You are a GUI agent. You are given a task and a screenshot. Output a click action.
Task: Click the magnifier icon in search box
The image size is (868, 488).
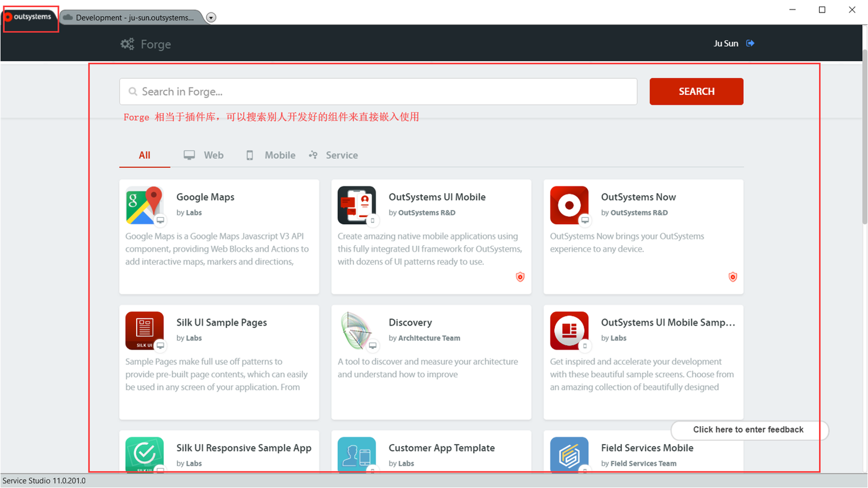(133, 91)
